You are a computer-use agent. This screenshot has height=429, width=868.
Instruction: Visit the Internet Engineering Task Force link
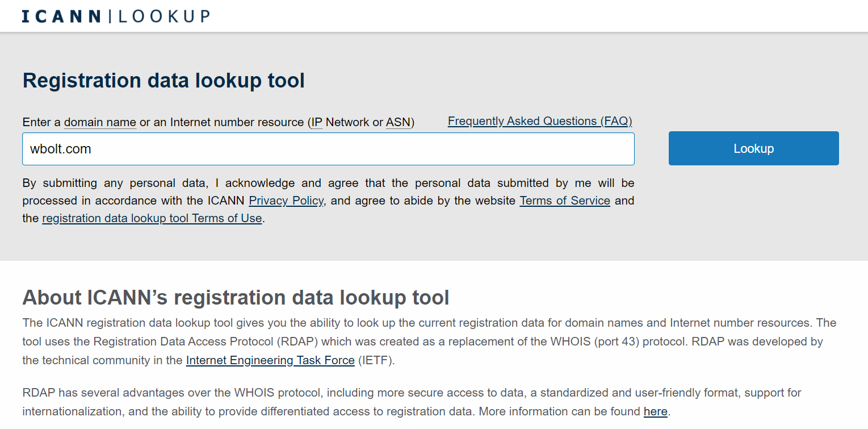click(x=270, y=360)
